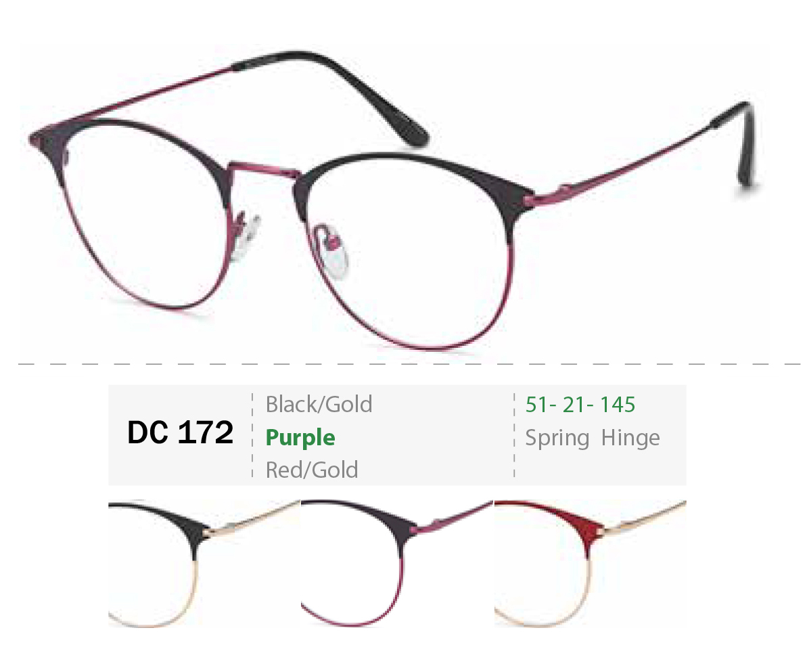Click the black temple tip on far right

pyautogui.click(x=742, y=145)
